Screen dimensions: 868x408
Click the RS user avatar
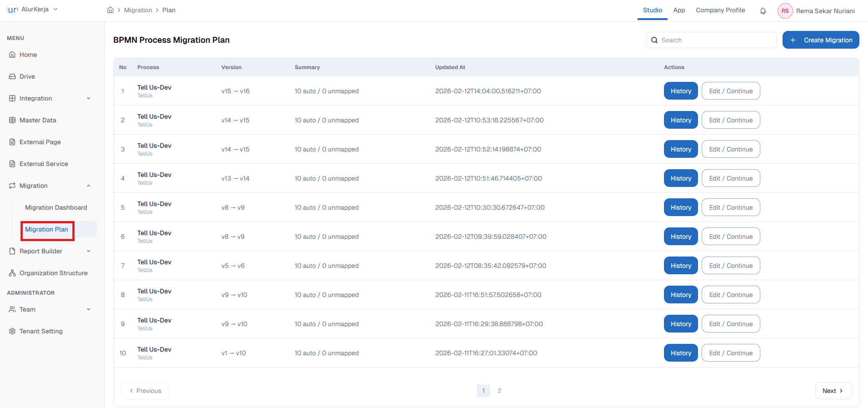coord(785,11)
